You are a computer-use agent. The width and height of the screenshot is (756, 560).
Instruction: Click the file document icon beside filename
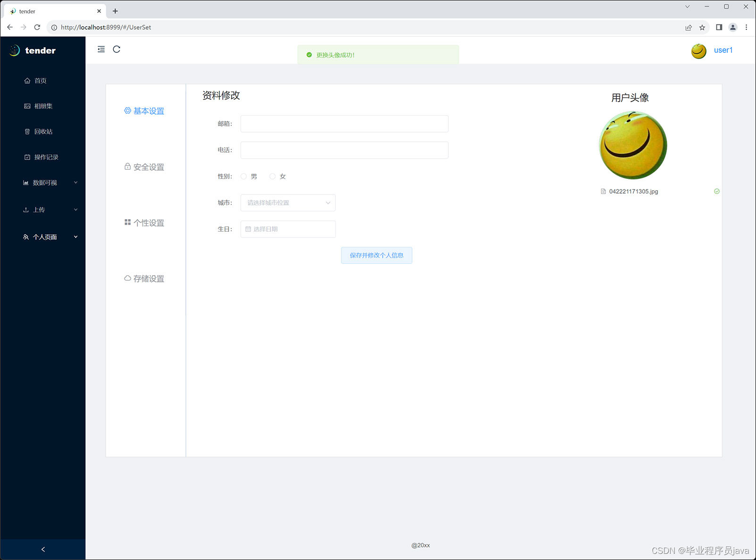click(x=603, y=191)
